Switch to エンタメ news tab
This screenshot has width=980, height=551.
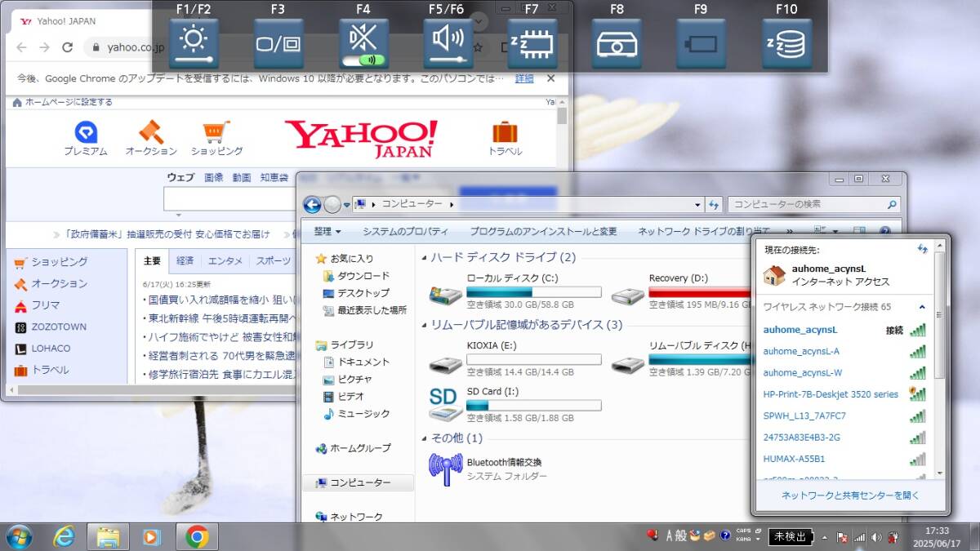point(225,260)
